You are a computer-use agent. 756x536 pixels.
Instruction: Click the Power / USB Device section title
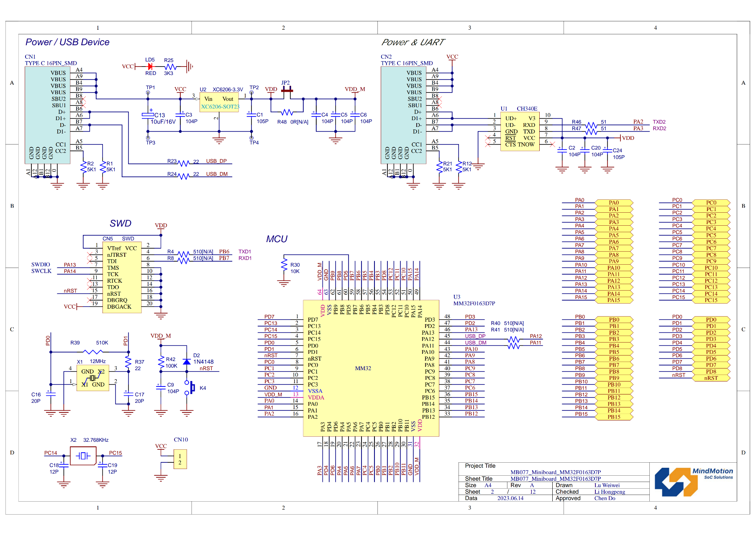click(67, 42)
